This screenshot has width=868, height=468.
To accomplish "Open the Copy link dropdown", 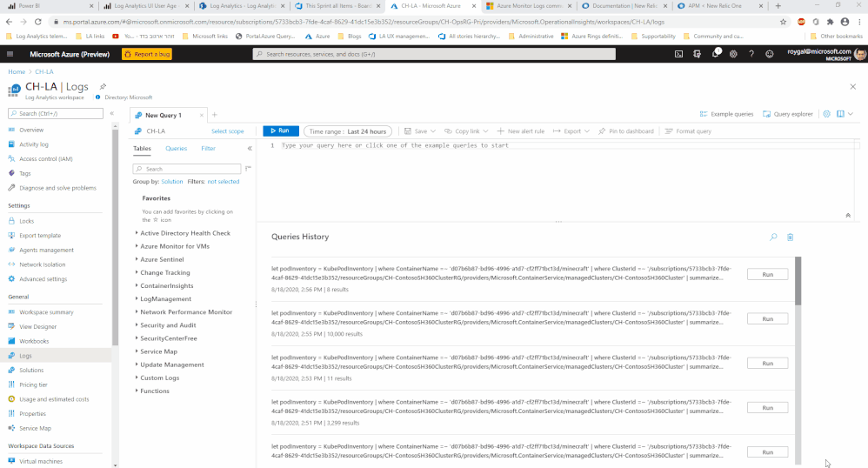I will (467, 131).
